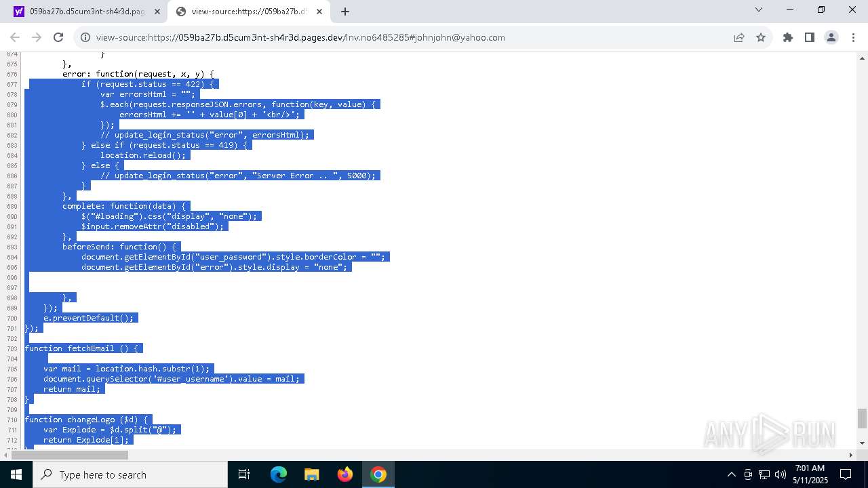Click the line 'if (request.status == 422) {'

point(148,84)
